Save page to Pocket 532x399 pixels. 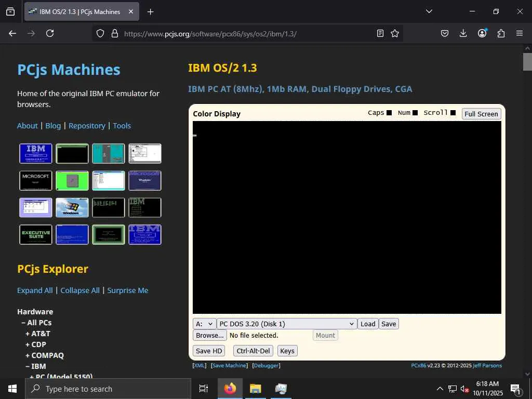(445, 33)
